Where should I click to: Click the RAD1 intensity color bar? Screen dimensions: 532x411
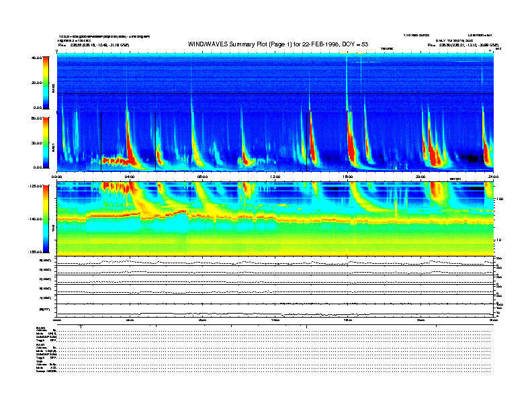tap(46, 142)
